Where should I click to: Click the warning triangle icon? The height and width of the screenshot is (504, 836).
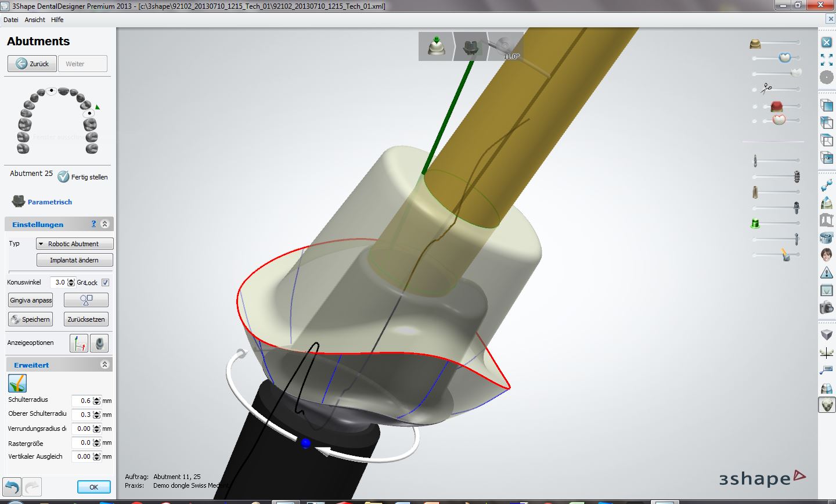(x=827, y=272)
